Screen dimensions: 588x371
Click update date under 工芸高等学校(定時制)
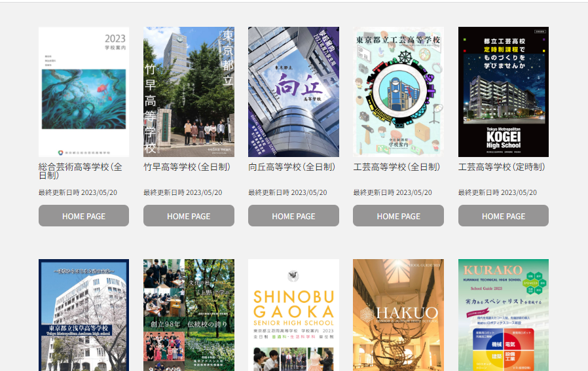point(497,192)
